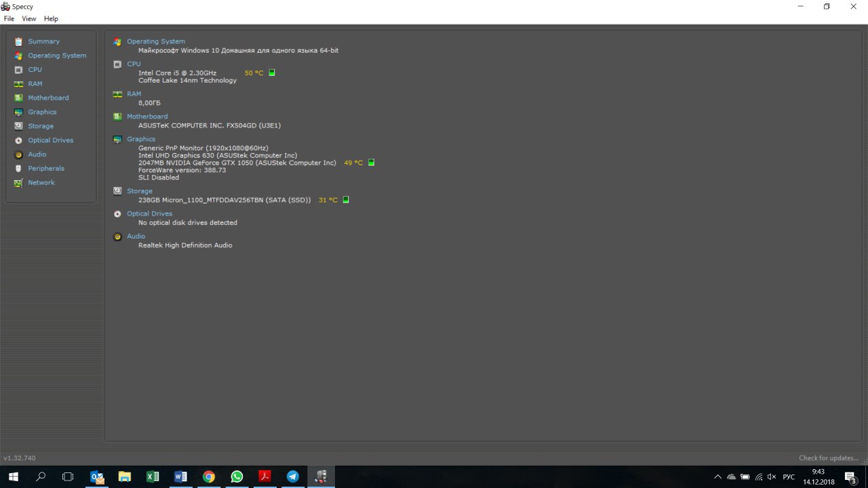
Task: Click the NVIDIA GeForce GTX 1050 line
Action: [x=237, y=163]
